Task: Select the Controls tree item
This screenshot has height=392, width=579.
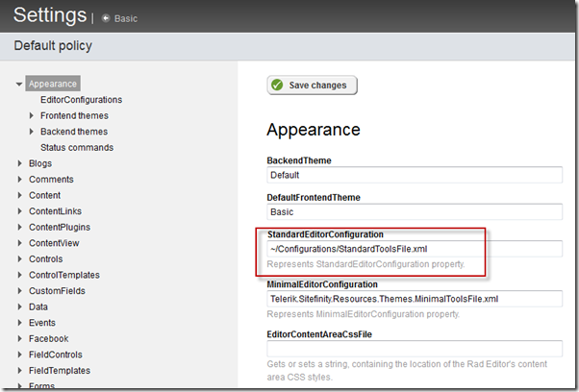Action: tap(45, 259)
